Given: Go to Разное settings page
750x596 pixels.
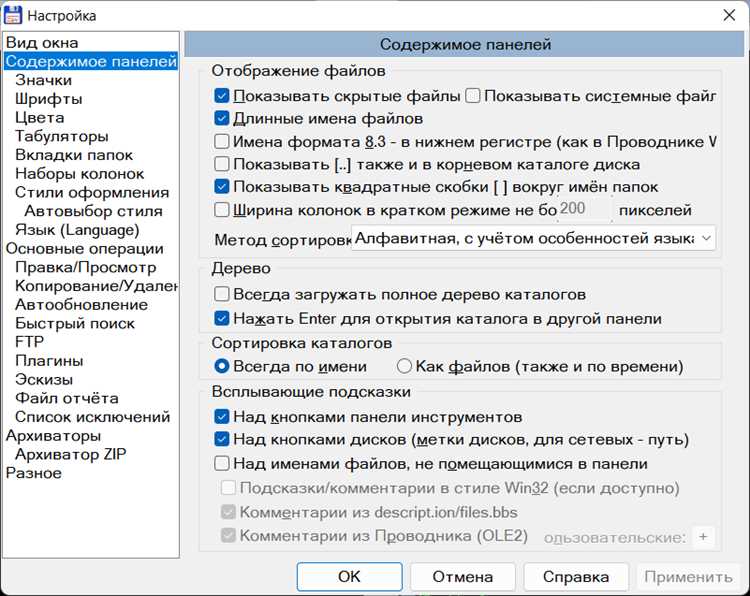Looking at the screenshot, I should 33,473.
